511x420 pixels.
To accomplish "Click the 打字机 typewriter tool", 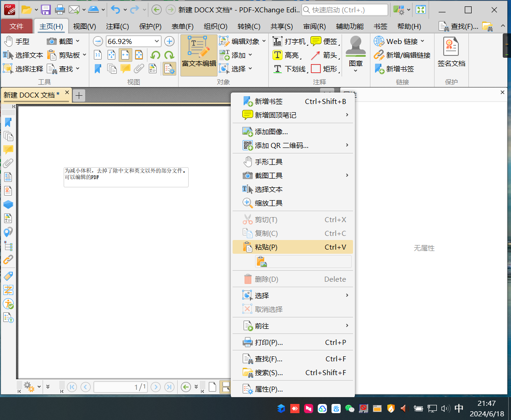I will tap(289, 41).
